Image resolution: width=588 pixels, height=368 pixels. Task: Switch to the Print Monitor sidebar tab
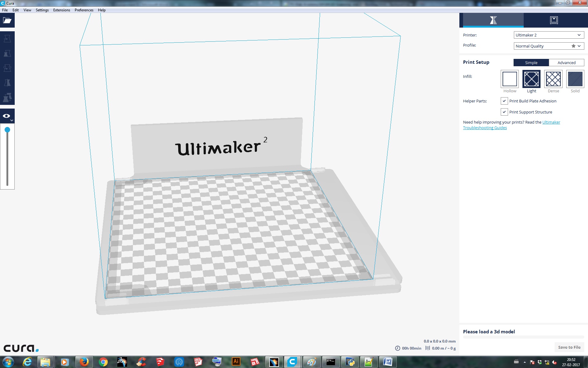tap(554, 20)
